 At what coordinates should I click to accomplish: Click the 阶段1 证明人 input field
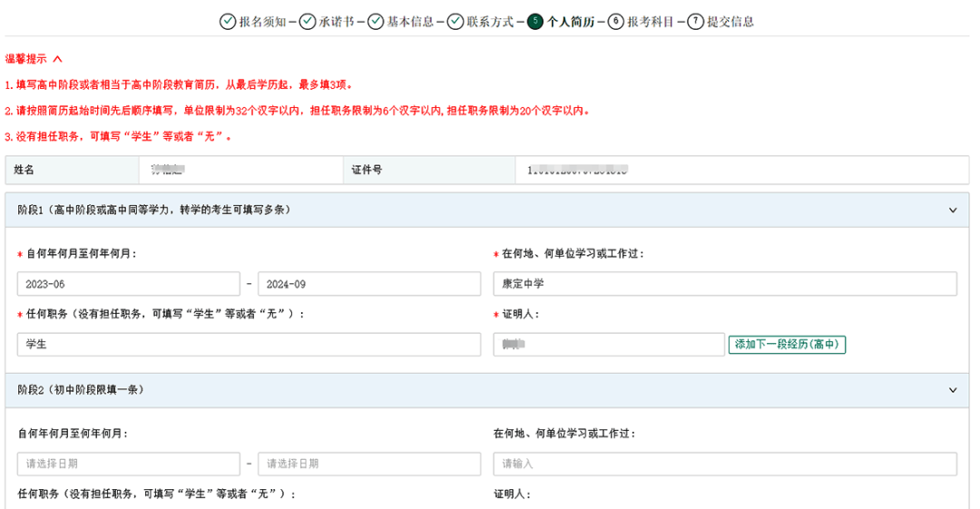[x=608, y=345]
